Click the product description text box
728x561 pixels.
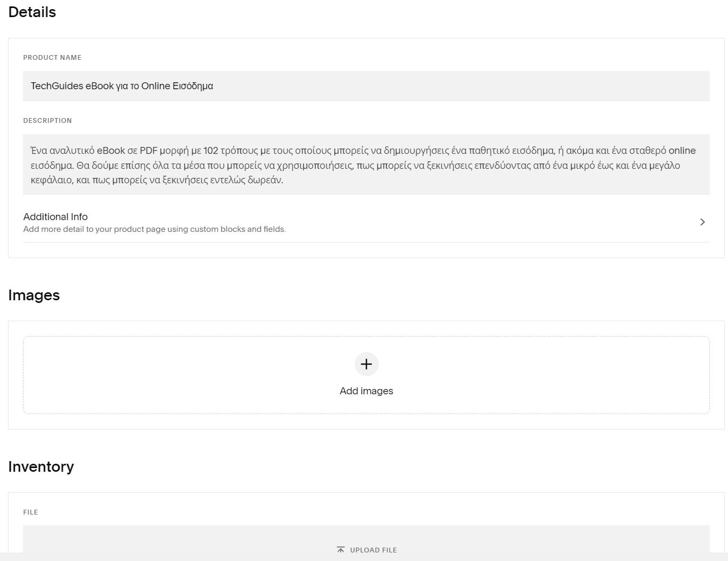click(366, 165)
